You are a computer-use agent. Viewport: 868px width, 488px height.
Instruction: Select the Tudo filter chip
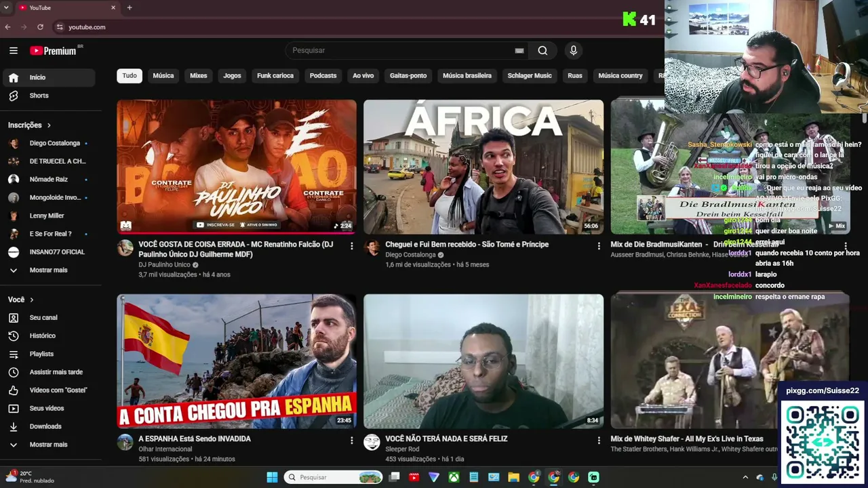pos(130,76)
